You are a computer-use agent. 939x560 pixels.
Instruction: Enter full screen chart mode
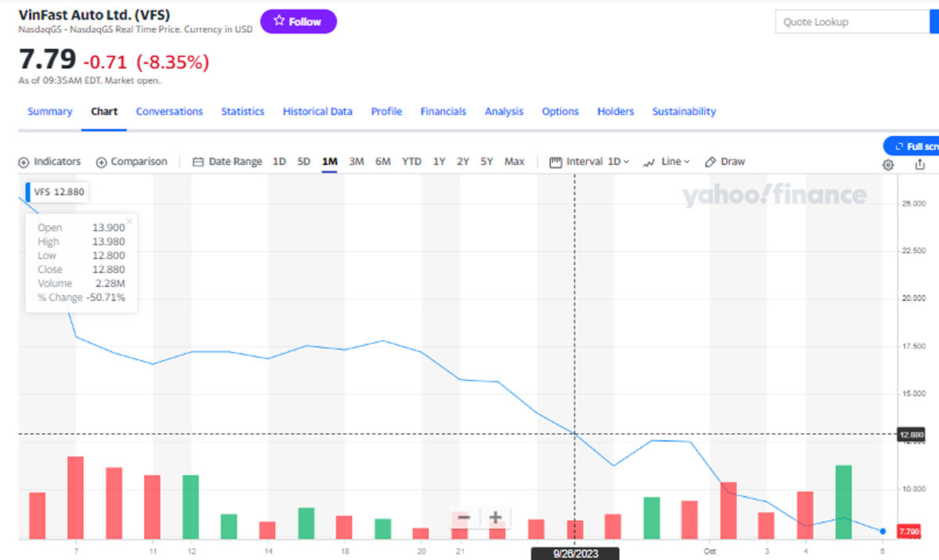point(914,146)
